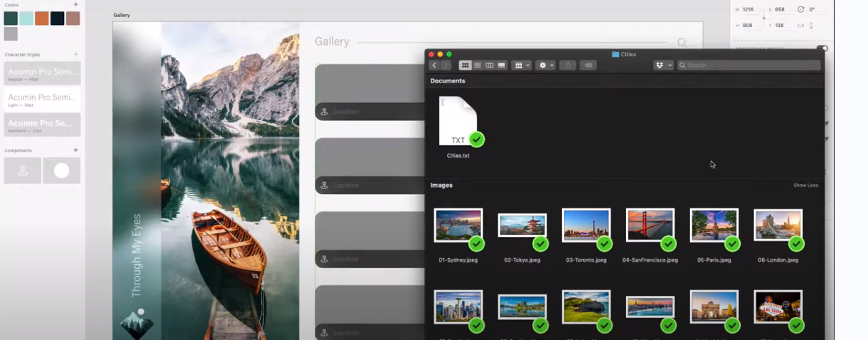Select the 03-Toronto.jpeg image
The image size is (868, 340).
(x=586, y=236)
